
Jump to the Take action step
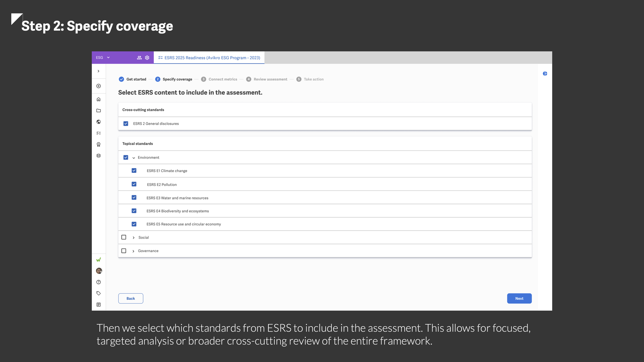point(310,79)
